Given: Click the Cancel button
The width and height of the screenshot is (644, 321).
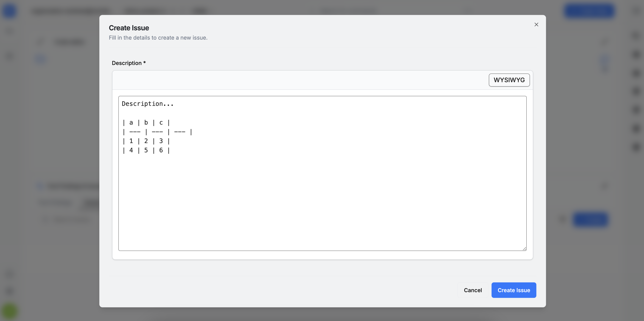Looking at the screenshot, I should (473, 290).
